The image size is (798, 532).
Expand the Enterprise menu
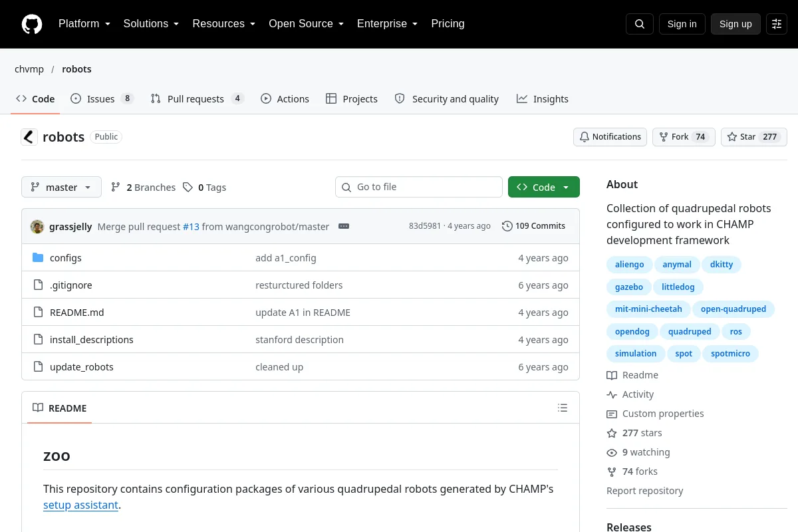(x=387, y=24)
